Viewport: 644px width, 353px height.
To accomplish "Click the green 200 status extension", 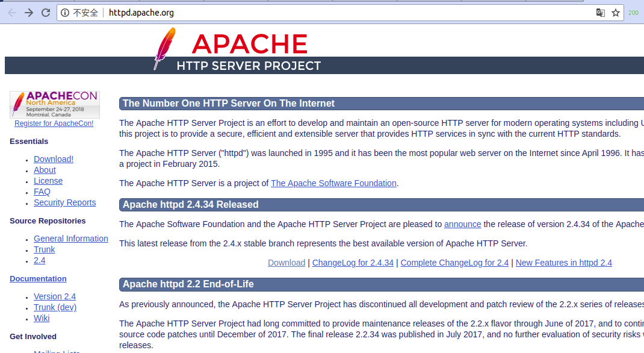I will pyautogui.click(x=633, y=13).
